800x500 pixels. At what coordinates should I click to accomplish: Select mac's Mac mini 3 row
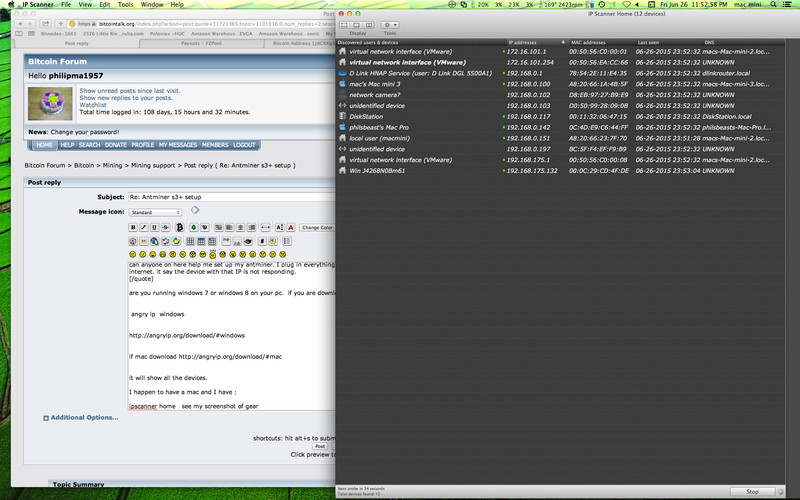[x=560, y=84]
